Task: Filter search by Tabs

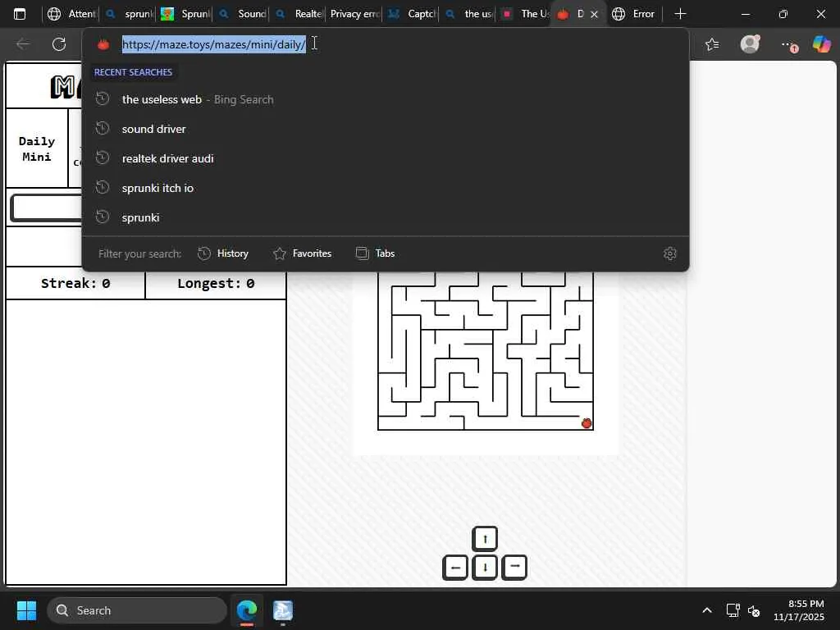Action: point(375,253)
